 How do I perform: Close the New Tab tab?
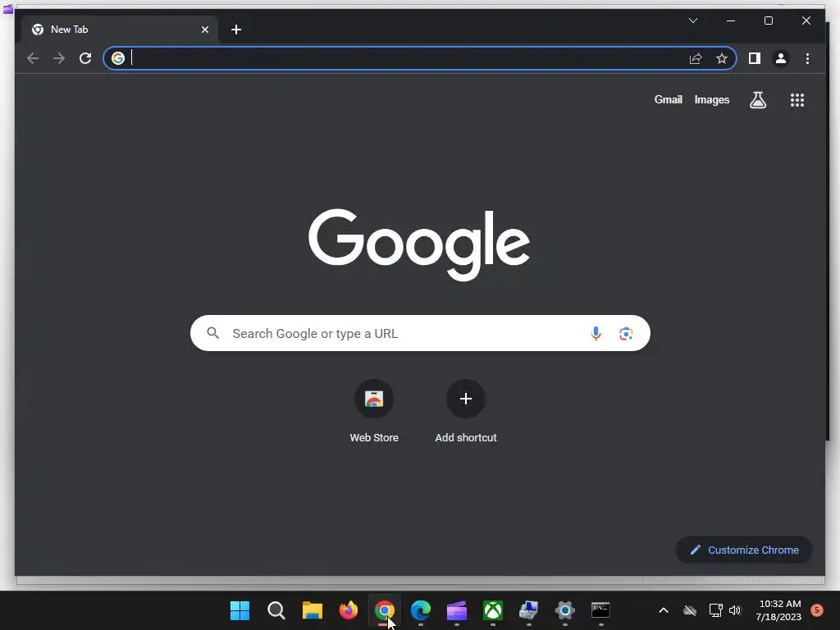click(x=204, y=30)
